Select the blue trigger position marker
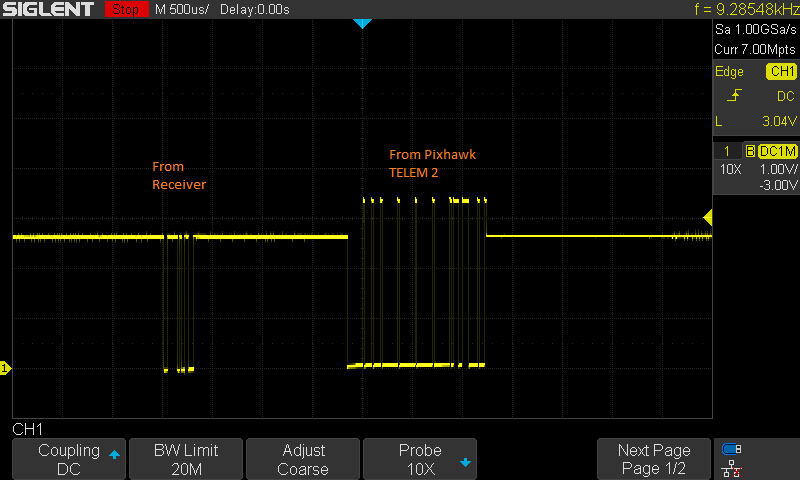 pyautogui.click(x=362, y=23)
